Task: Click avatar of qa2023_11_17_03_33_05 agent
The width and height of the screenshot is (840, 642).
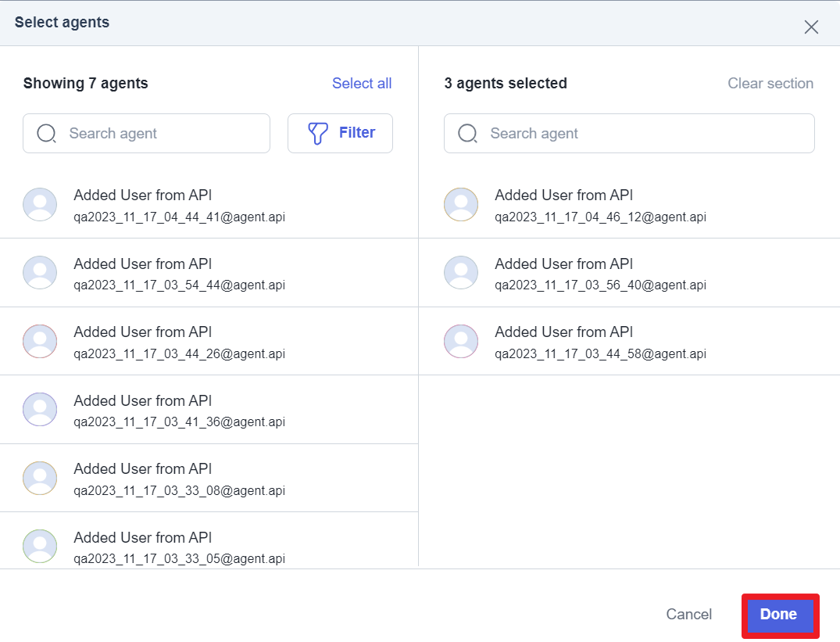Action: click(40, 546)
